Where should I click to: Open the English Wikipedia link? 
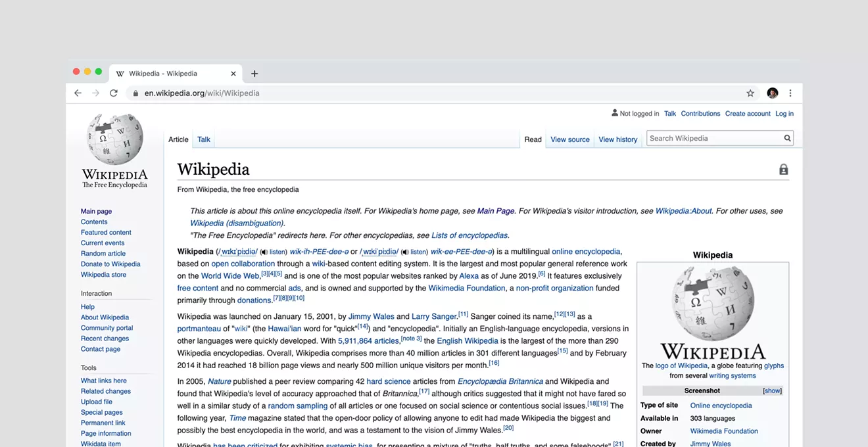tap(468, 341)
